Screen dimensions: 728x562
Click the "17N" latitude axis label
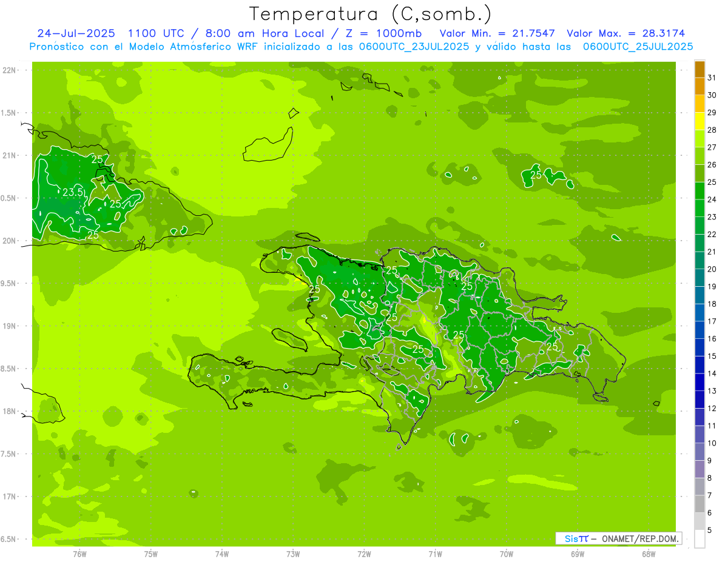pos(10,497)
